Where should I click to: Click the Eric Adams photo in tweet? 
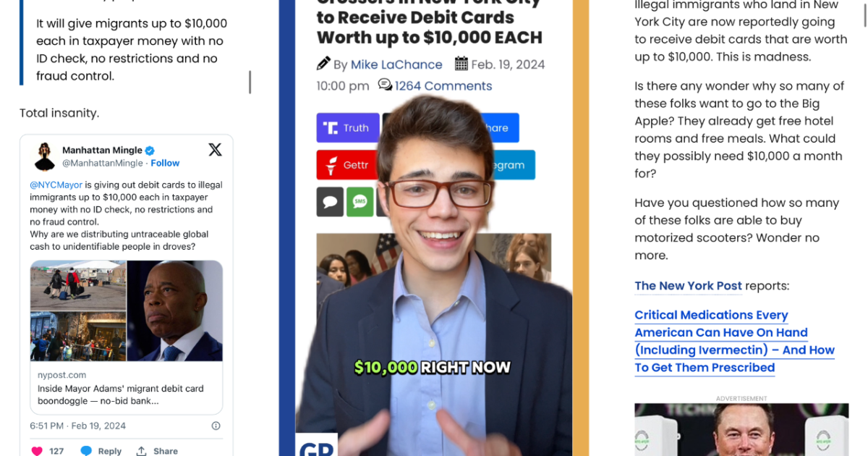click(175, 311)
